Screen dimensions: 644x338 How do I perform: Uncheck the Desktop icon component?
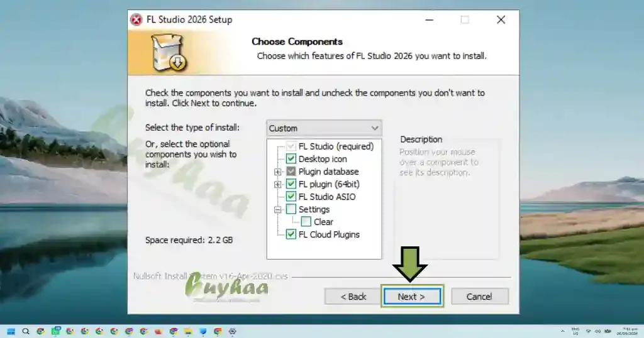pyautogui.click(x=291, y=159)
